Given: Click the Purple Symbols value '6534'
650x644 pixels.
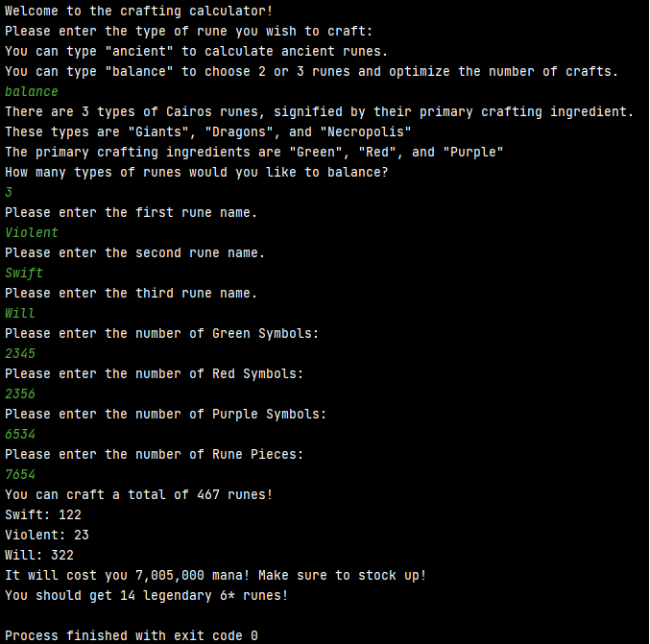Looking at the screenshot, I should click(x=20, y=435).
